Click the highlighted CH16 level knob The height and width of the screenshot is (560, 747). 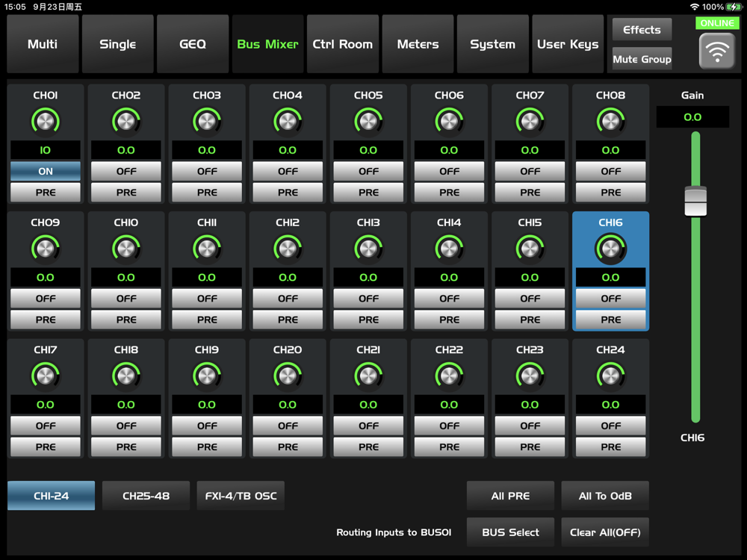pos(611,249)
